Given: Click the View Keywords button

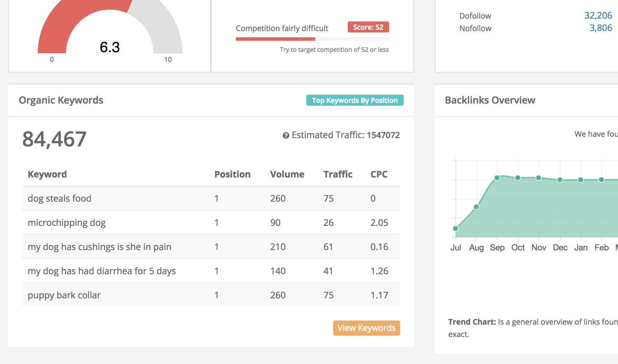Looking at the screenshot, I should [366, 328].
